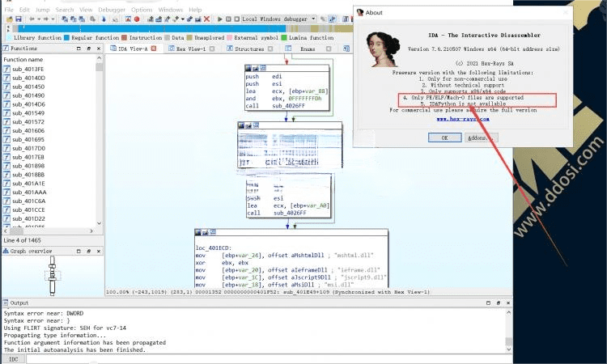
Task: Select sub_401606 in Functions list
Action: click(28, 131)
